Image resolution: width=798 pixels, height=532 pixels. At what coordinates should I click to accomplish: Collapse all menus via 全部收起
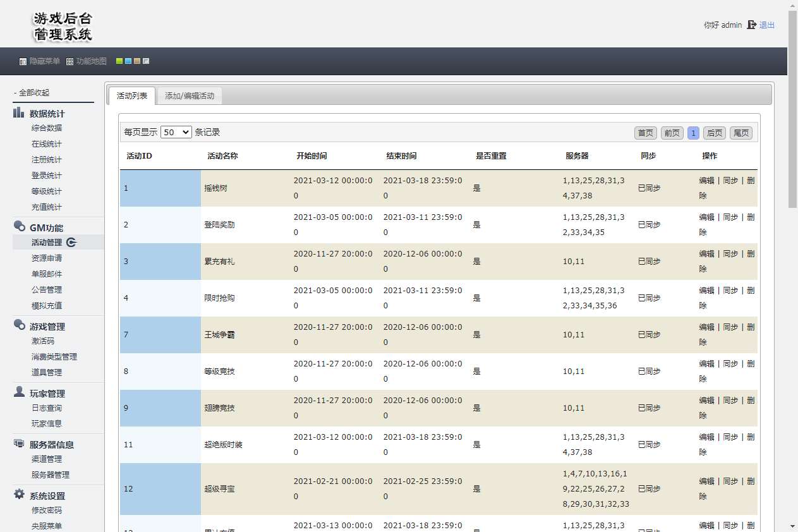32,93
